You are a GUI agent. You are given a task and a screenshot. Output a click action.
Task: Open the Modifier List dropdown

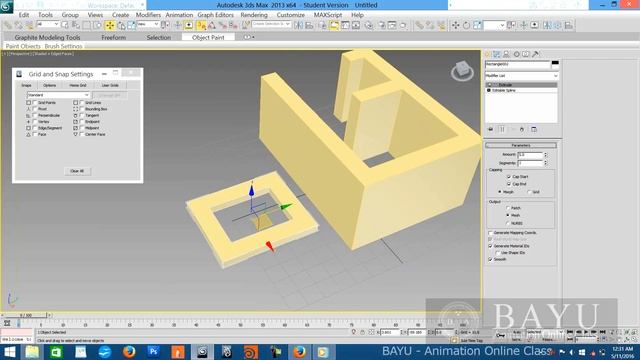(521, 76)
